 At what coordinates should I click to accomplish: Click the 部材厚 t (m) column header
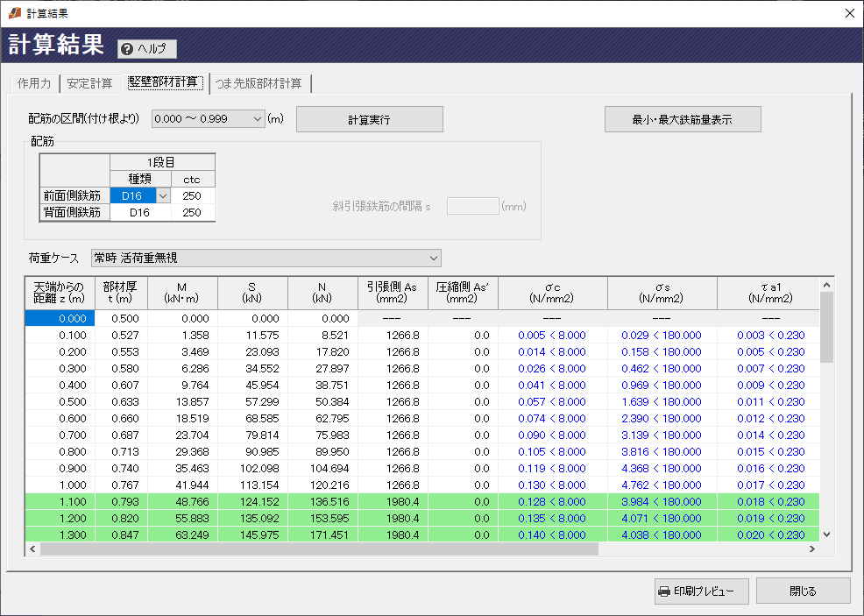tap(121, 294)
